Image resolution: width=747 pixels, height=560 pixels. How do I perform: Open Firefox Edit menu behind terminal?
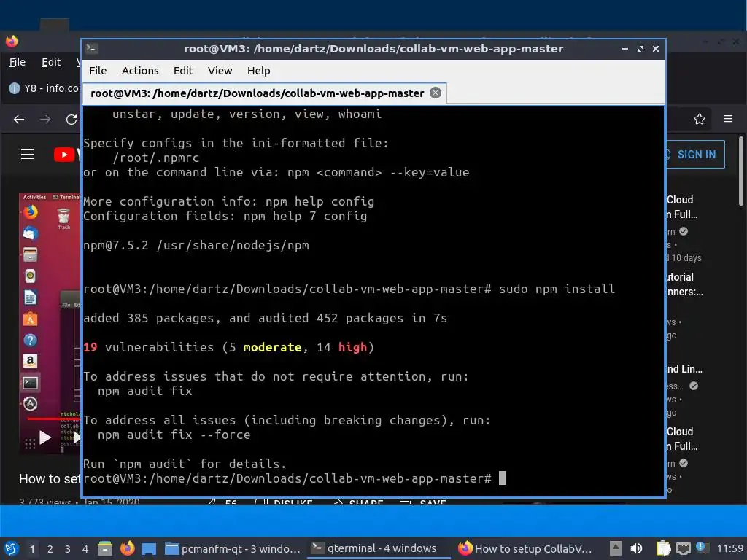click(51, 62)
